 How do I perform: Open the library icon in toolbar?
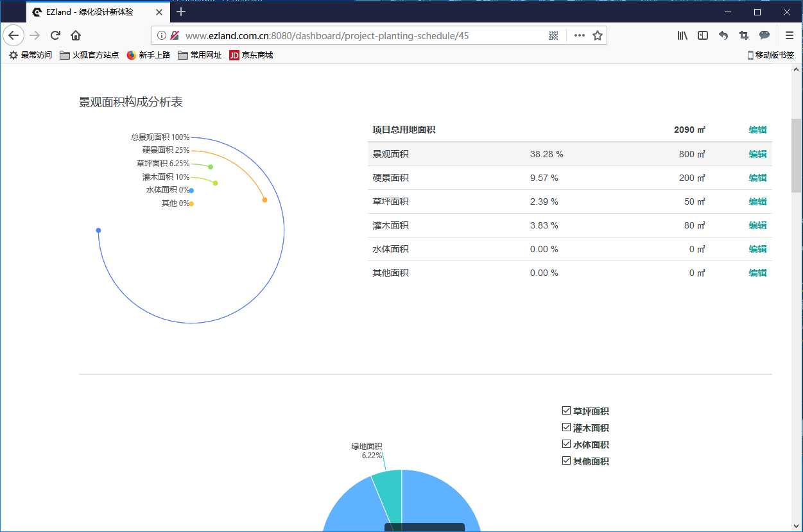682,35
